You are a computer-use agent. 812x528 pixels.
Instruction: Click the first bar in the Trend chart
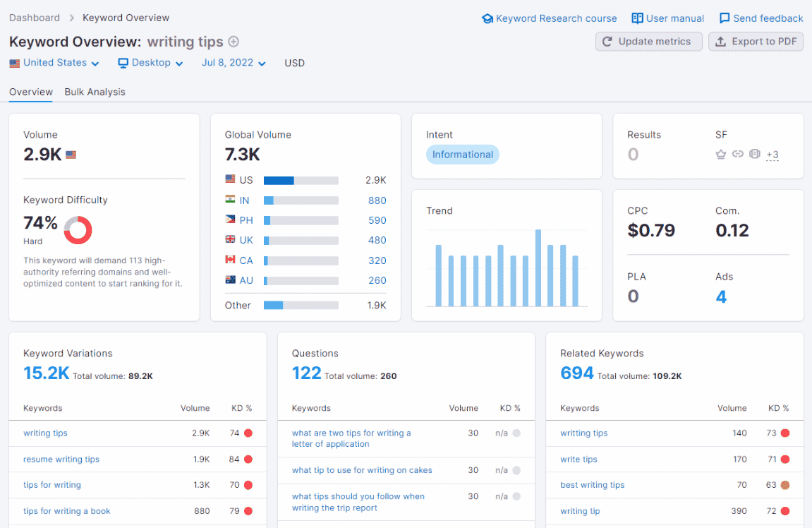pos(439,276)
